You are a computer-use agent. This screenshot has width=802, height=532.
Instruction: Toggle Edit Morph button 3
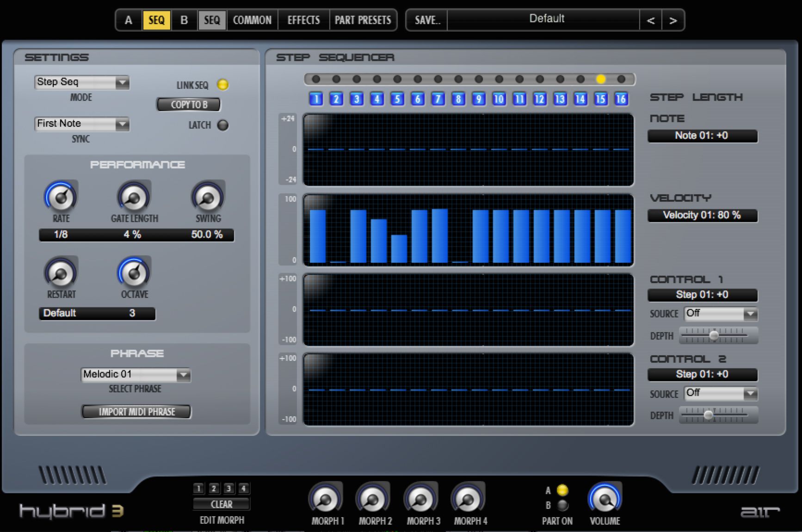228,489
